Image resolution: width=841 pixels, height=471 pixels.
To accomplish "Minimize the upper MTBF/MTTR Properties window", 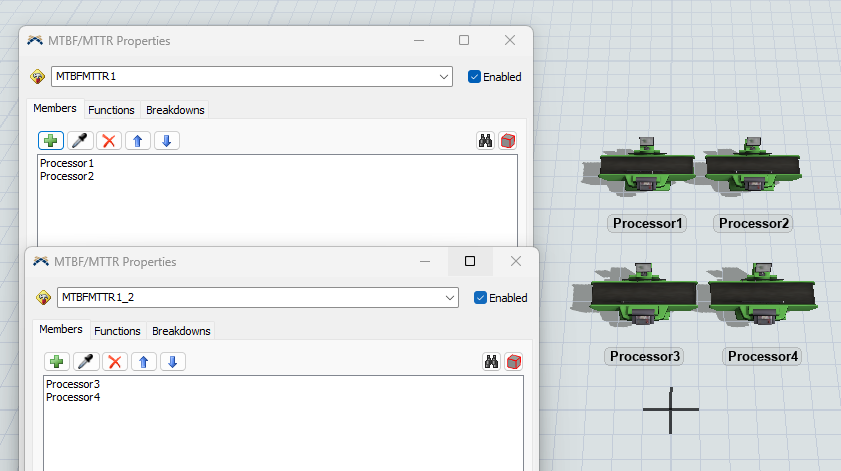I will tap(419, 41).
